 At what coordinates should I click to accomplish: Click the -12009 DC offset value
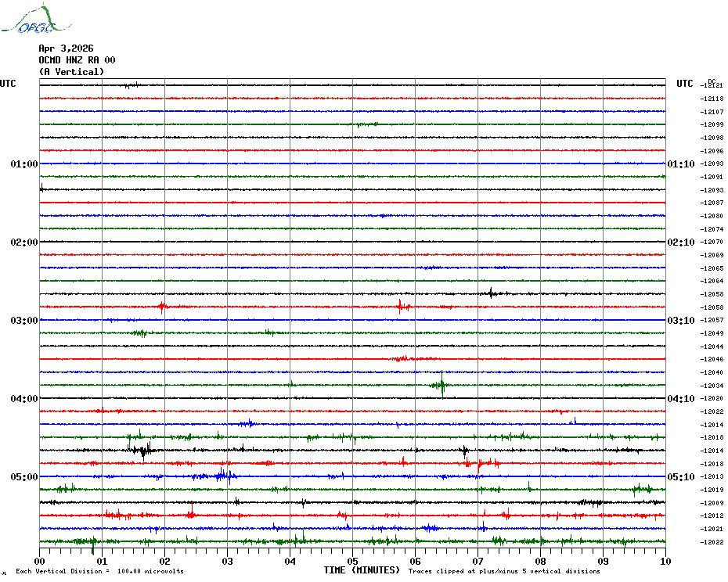(712, 503)
